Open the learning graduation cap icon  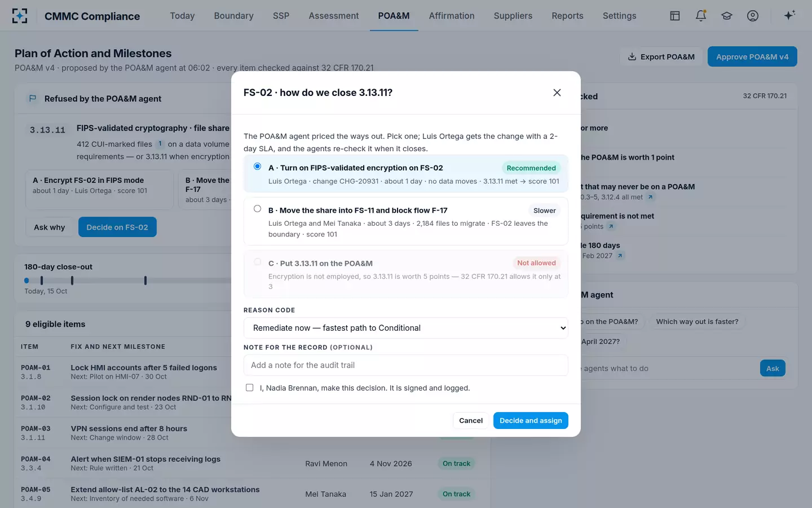(x=727, y=16)
